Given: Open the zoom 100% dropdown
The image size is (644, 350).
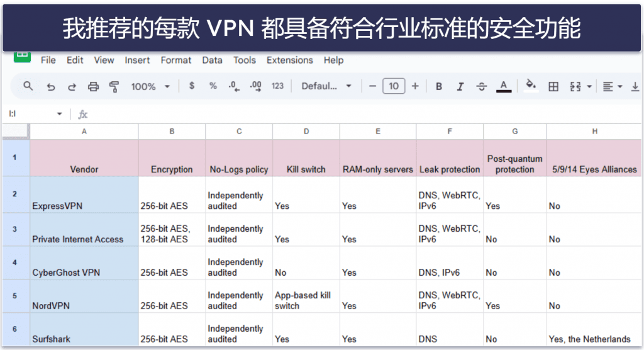Looking at the screenshot, I should [x=150, y=86].
